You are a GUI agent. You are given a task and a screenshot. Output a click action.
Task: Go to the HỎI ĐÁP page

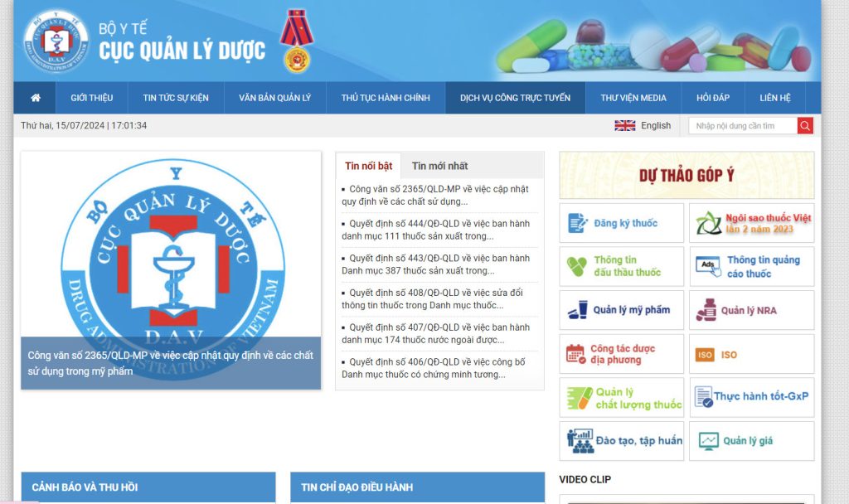tap(712, 98)
